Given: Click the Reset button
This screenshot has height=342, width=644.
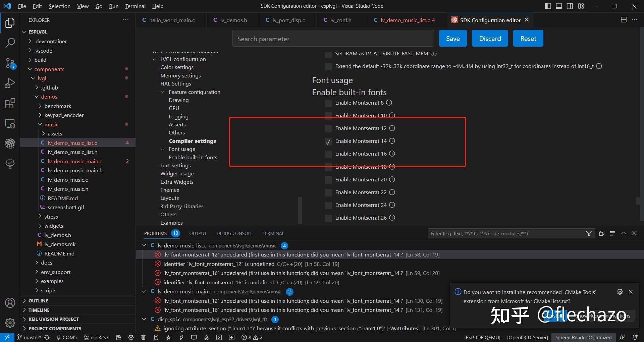Looking at the screenshot, I should pos(528,39).
